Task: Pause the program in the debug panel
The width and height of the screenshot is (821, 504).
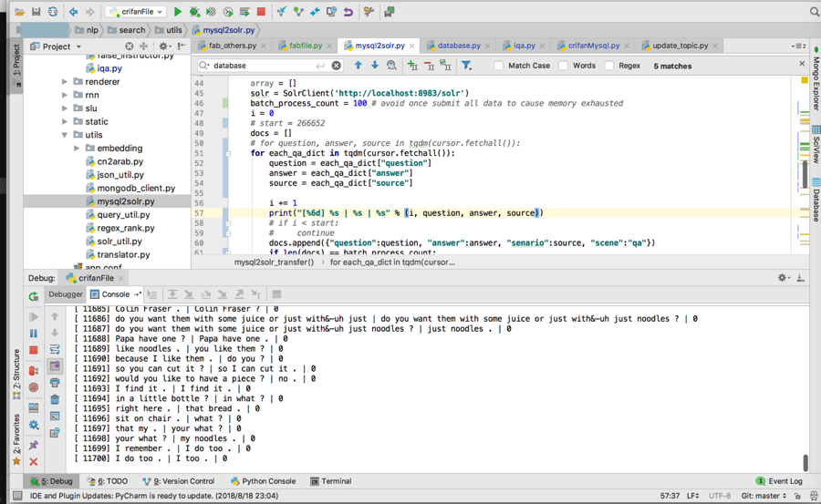Action: pyautogui.click(x=34, y=334)
